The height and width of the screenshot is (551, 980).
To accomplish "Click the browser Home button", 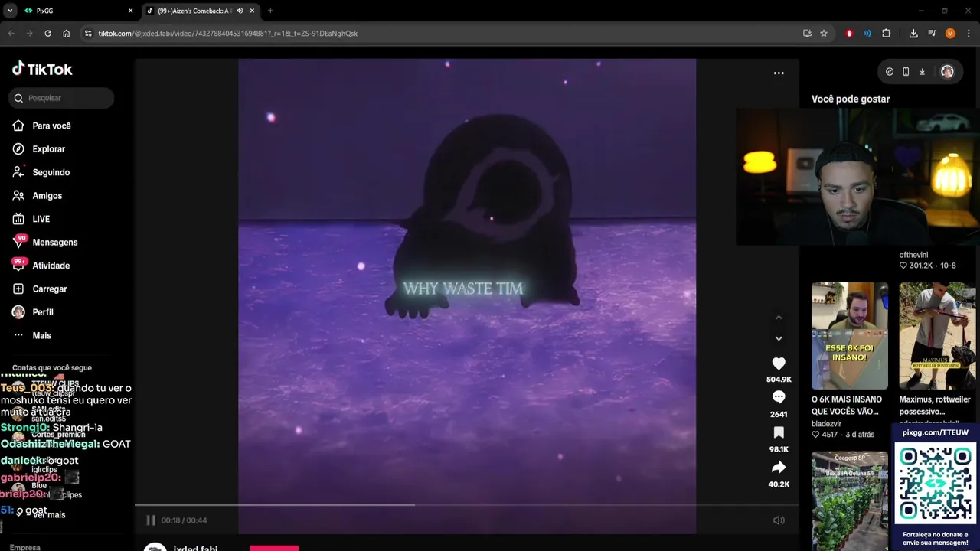I will point(66,34).
